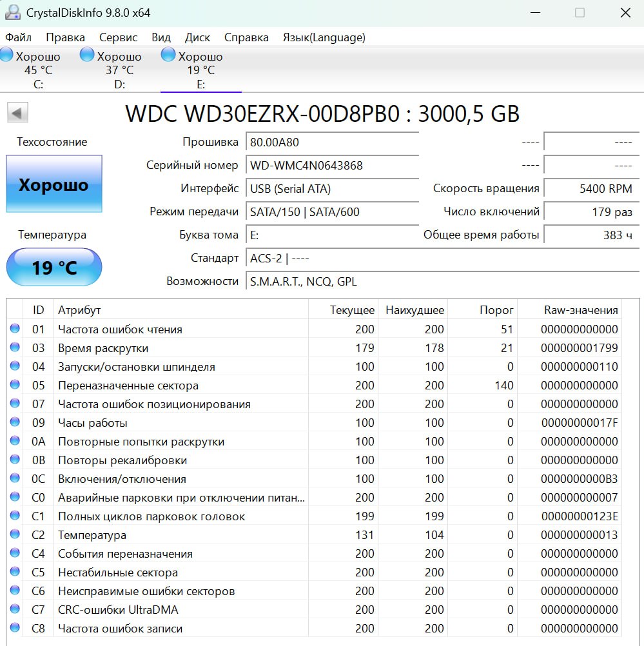The image size is (644, 646).
Task: Click status dot for attribute 07 row
Action: (x=15, y=403)
